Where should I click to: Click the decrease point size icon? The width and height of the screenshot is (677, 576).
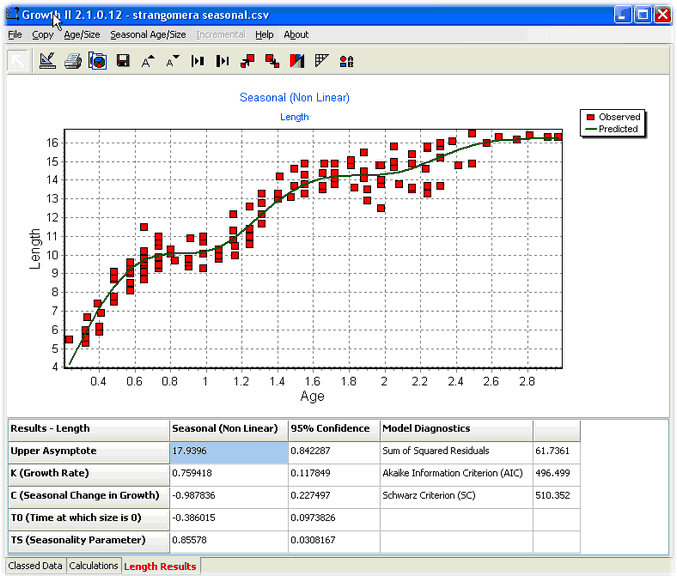pyautogui.click(x=272, y=61)
